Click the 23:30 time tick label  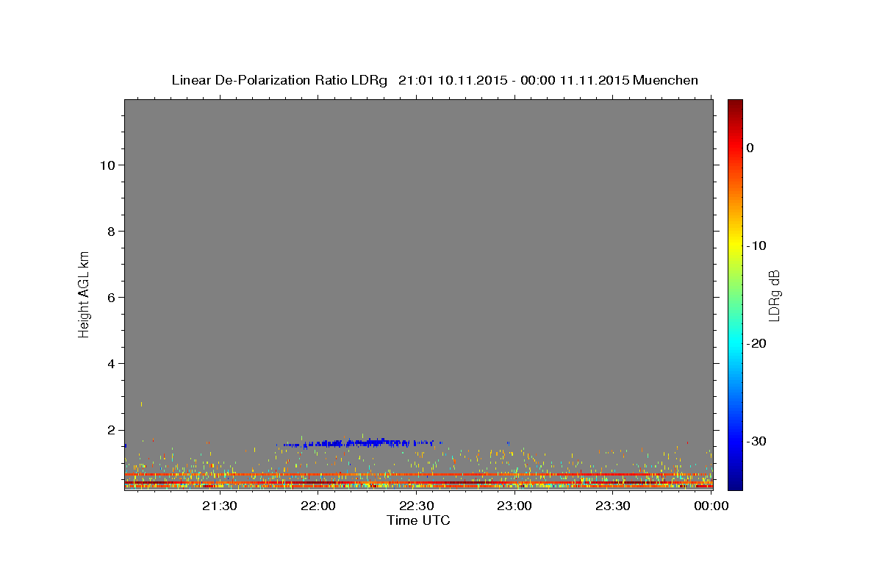(613, 506)
